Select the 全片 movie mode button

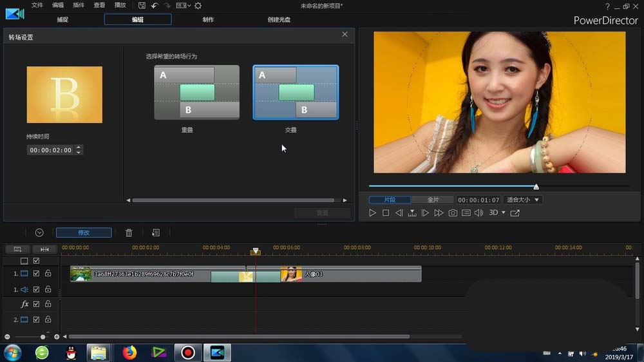pos(433,200)
